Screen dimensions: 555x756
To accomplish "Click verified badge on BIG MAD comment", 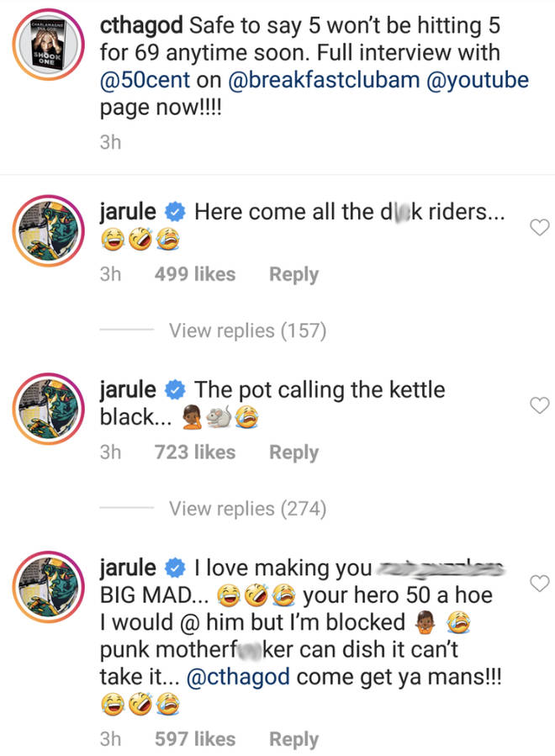I will click(x=175, y=568).
